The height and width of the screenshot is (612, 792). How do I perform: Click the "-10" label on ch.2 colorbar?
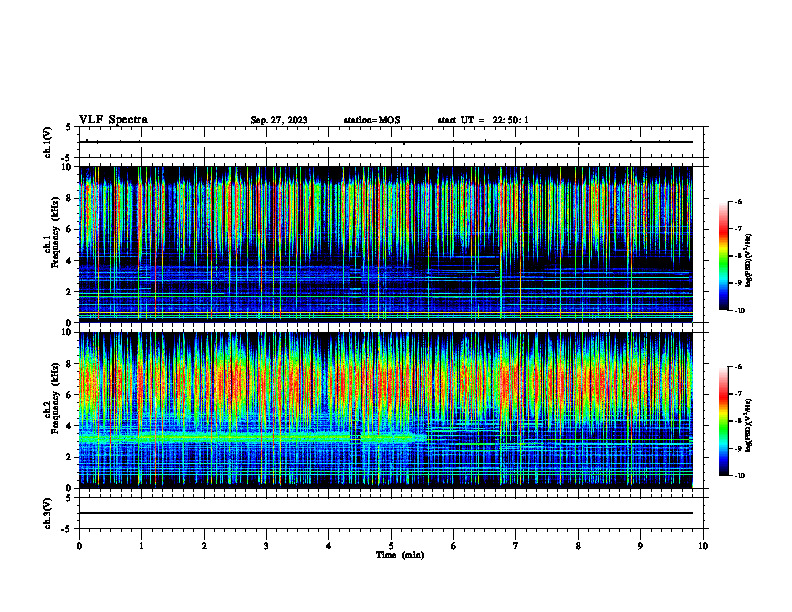pyautogui.click(x=740, y=476)
